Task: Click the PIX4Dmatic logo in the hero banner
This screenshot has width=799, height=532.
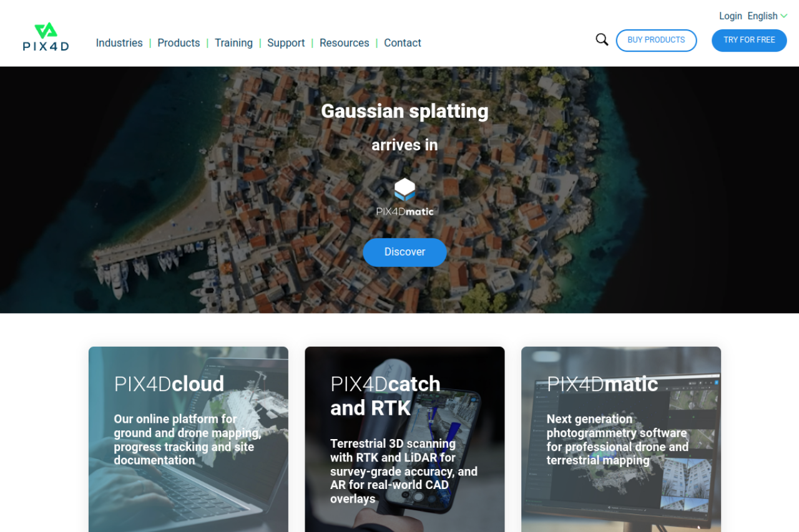Action: [404, 197]
